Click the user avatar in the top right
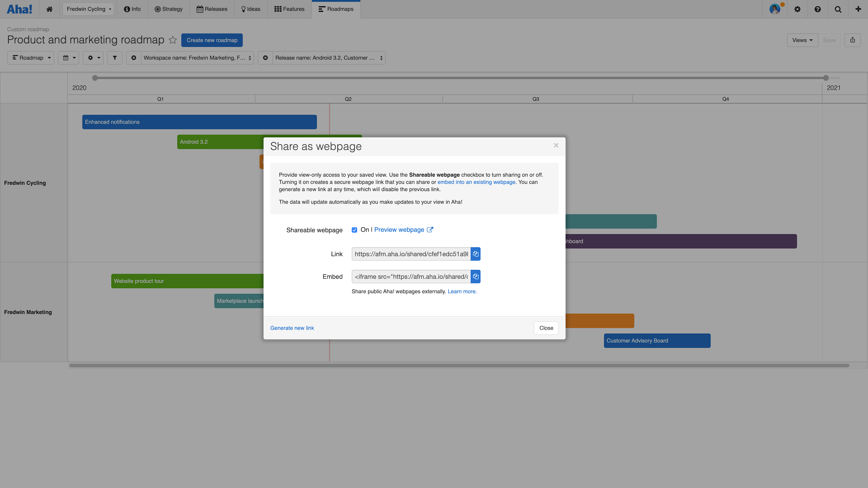The height and width of the screenshot is (488, 868). tap(775, 9)
